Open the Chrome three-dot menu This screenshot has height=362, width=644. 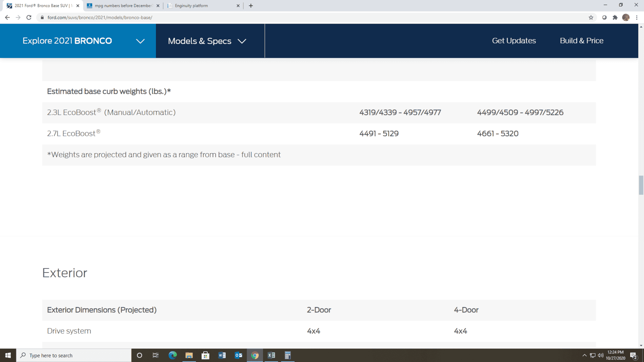coord(637,17)
